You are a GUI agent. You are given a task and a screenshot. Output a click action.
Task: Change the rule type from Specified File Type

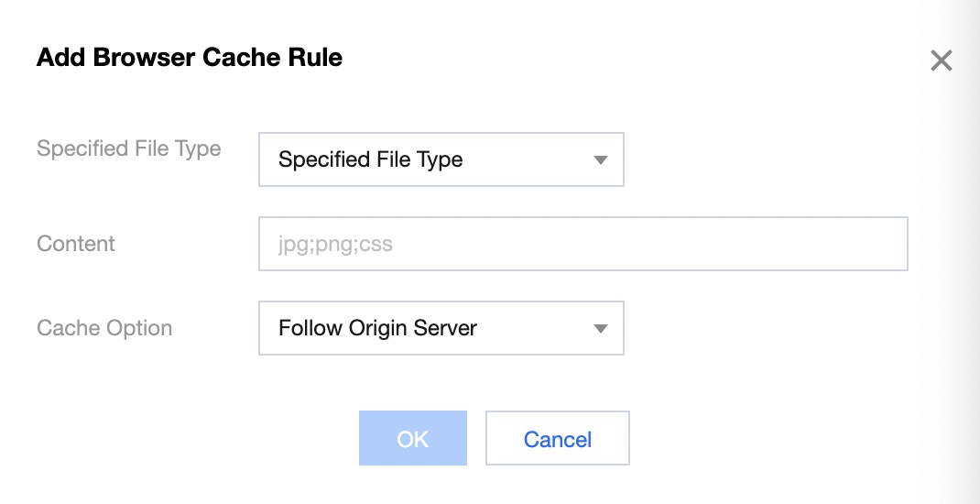click(x=441, y=159)
